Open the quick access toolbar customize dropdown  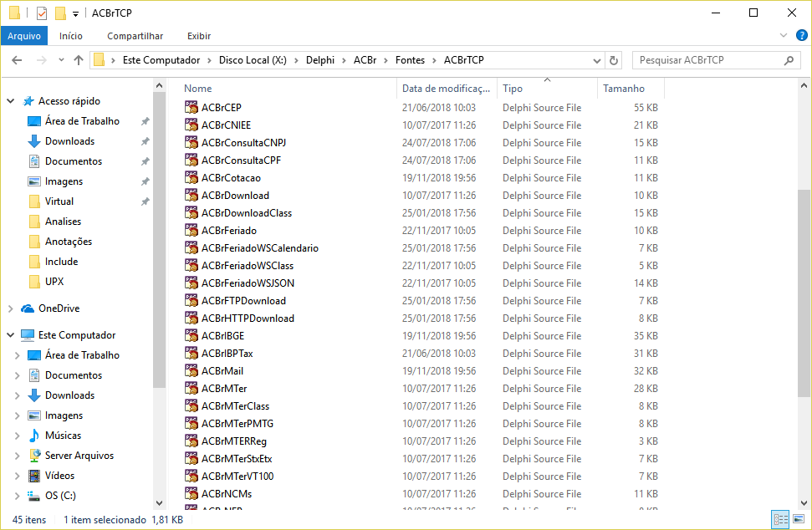[75, 14]
